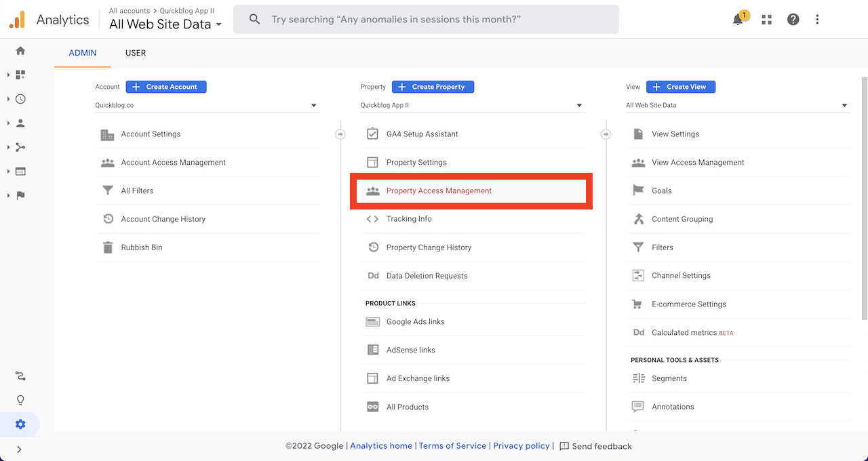
Task: Open the All Web Site Data view dropdown
Action: point(738,105)
